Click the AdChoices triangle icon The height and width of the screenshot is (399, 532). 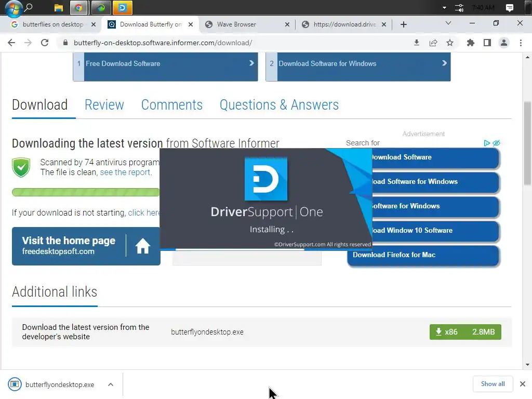click(x=487, y=143)
